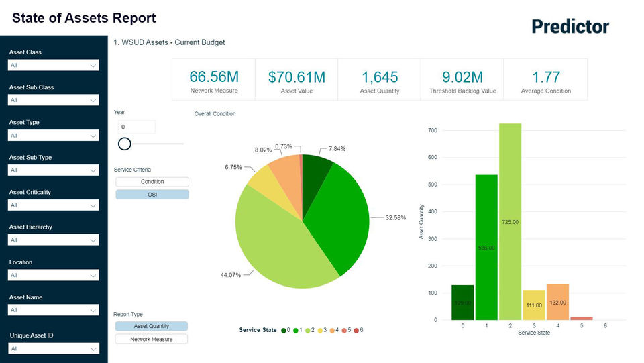Click the Year value input box
Screen dimensions: 644x363
[136, 127]
